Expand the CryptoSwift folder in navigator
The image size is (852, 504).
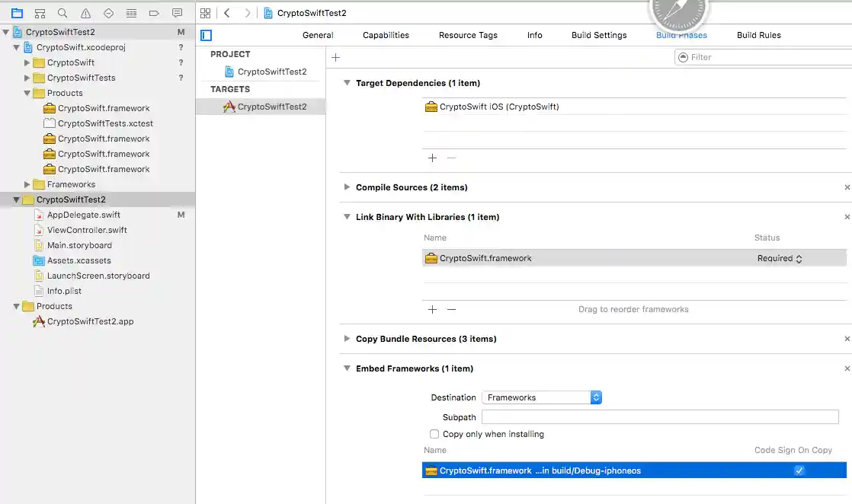coord(27,63)
